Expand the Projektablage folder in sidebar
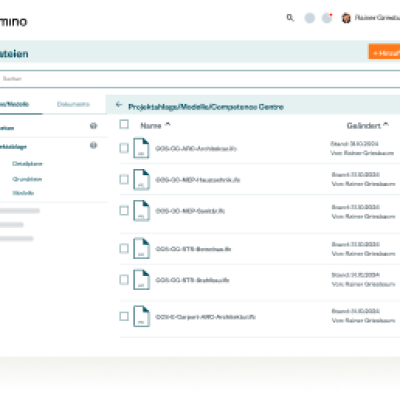Image resolution: width=400 pixels, height=400 pixels. 13,147
